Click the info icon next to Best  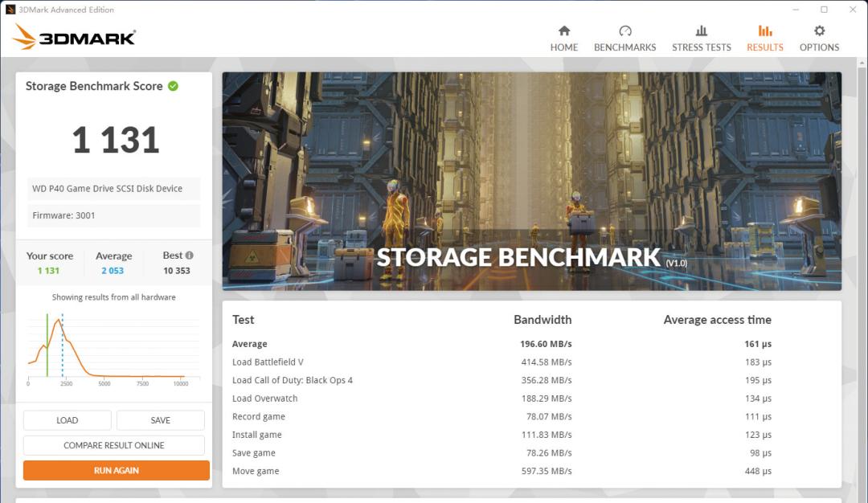[x=190, y=256]
